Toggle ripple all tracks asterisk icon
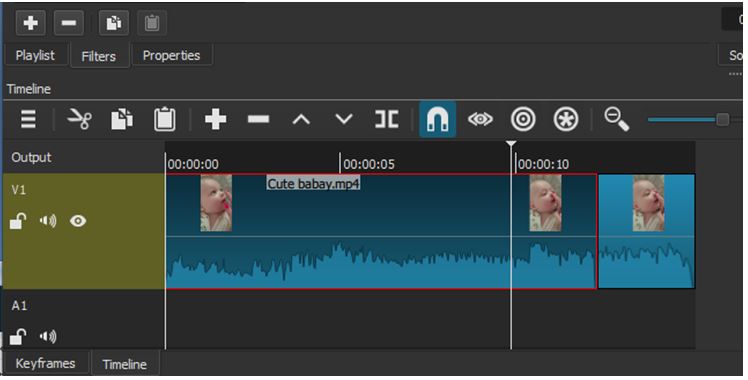 [x=566, y=119]
